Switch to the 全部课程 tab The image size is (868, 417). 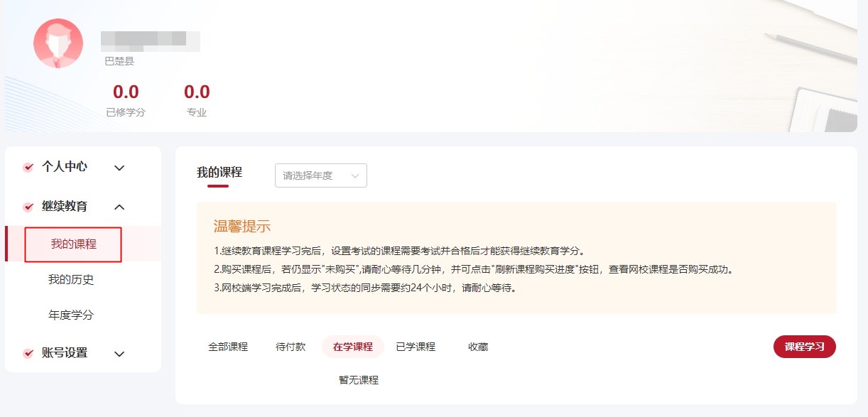pyautogui.click(x=228, y=347)
